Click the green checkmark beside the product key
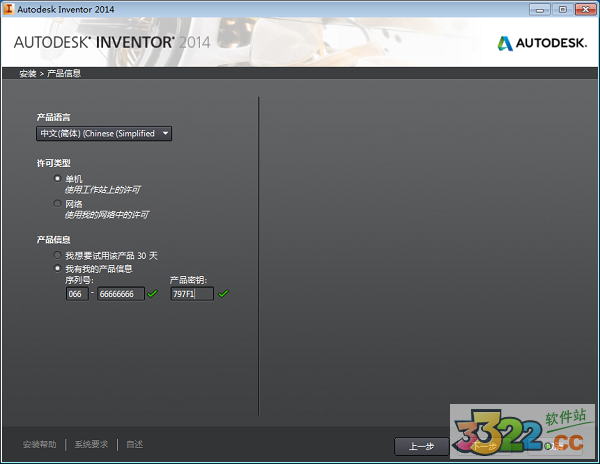 click(x=223, y=294)
